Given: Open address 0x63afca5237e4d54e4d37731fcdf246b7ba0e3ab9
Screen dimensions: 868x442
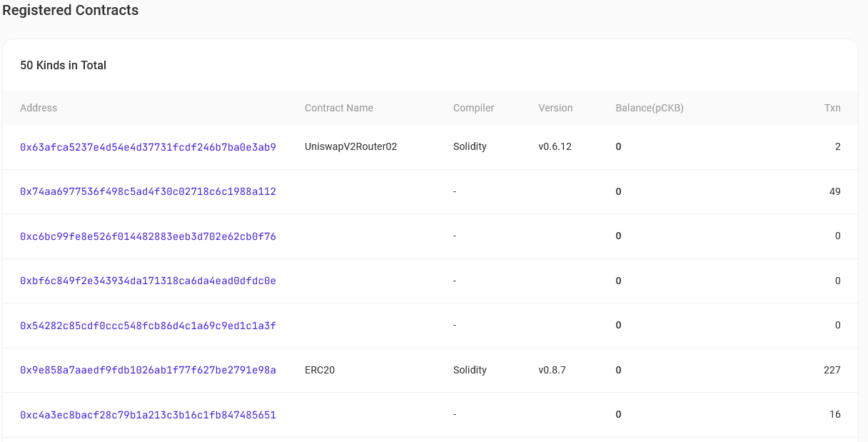Looking at the screenshot, I should (148, 147).
